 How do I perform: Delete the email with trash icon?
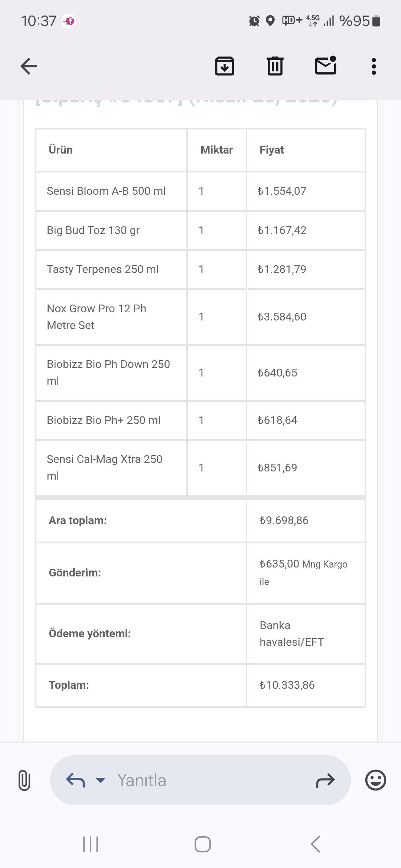point(275,66)
